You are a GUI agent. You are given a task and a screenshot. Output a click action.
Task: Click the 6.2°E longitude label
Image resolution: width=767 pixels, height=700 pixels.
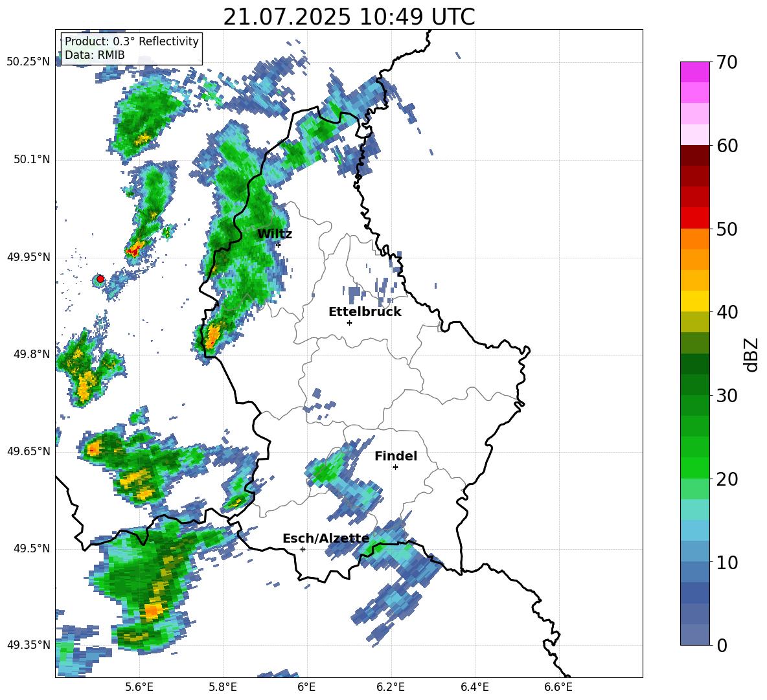[x=391, y=687]
